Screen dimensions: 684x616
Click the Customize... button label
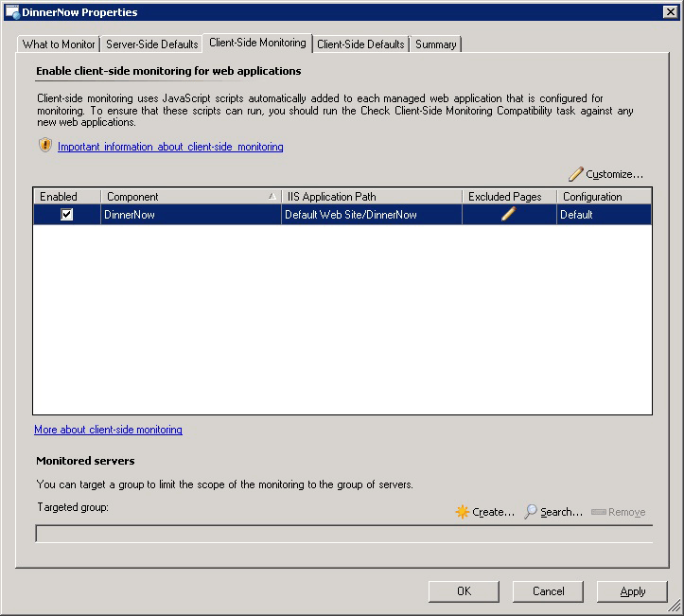click(x=614, y=174)
